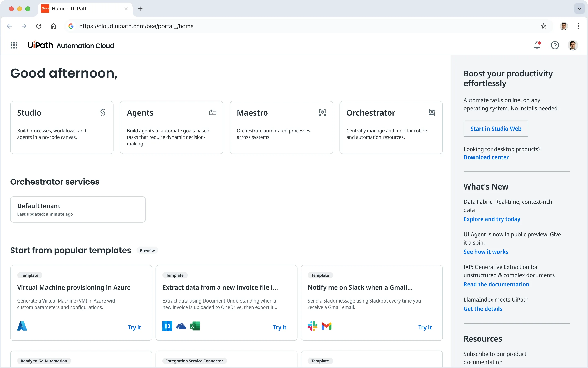Click the browser home button
Image resolution: width=588 pixels, height=368 pixels.
(53, 26)
